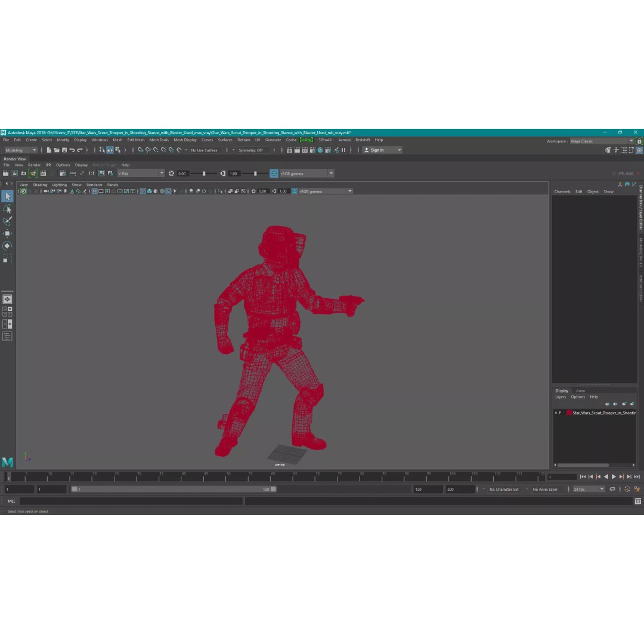Screen dimensions: 644x644
Task: Toggle the workspace lock icon
Action: point(639,141)
